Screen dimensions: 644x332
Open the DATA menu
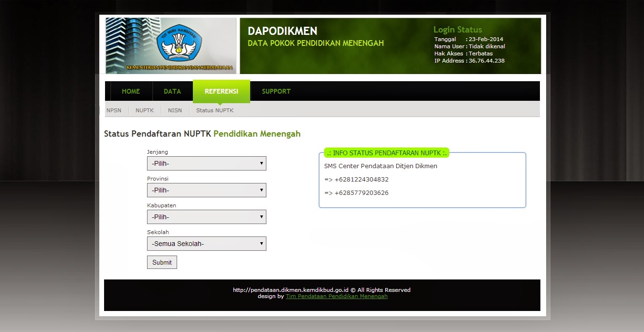pyautogui.click(x=172, y=91)
